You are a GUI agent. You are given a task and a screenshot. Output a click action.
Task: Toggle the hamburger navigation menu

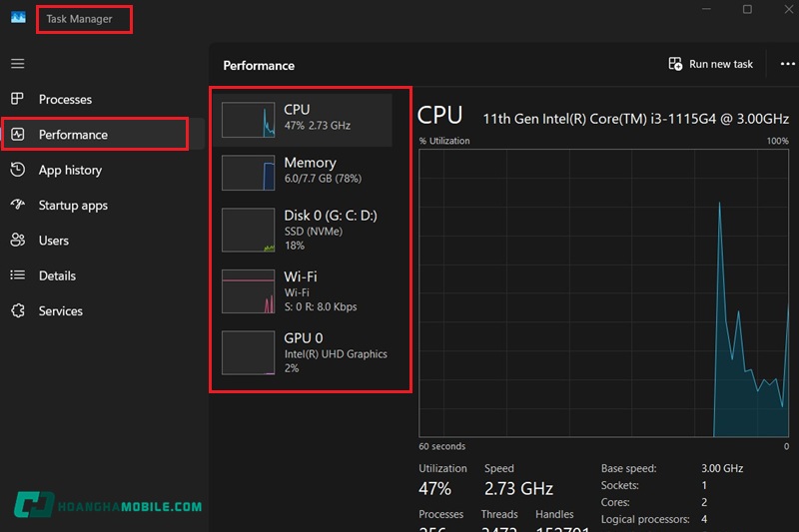click(x=17, y=64)
